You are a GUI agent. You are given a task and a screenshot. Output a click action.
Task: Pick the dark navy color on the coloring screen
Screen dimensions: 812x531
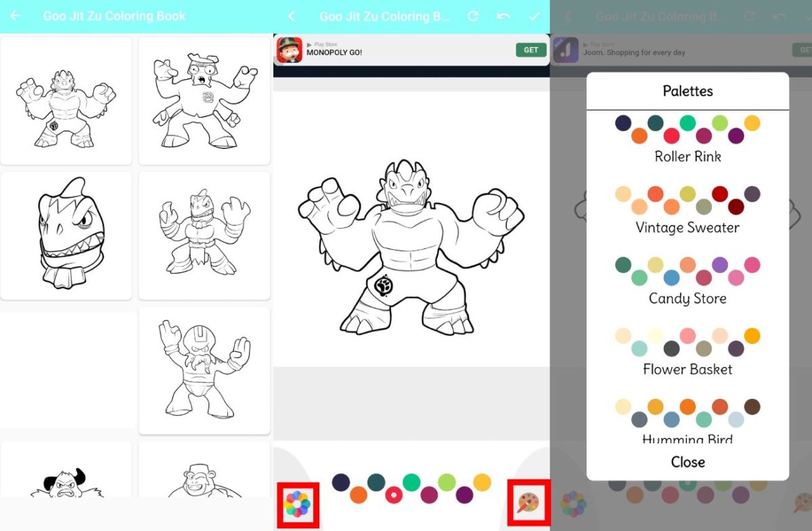coord(341,482)
